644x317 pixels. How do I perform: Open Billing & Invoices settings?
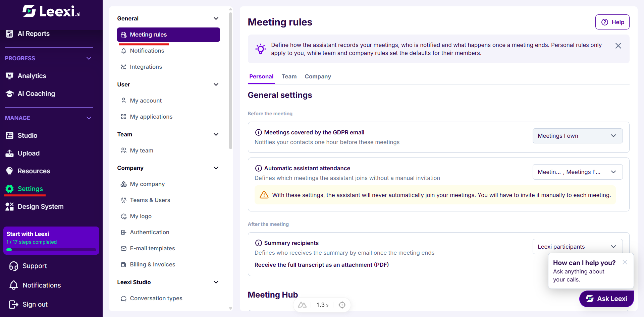(x=168, y=265)
